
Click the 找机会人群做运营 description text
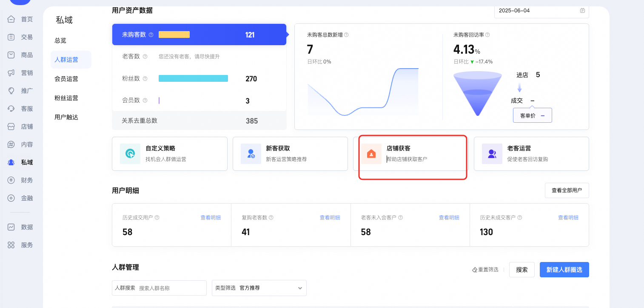click(x=166, y=159)
